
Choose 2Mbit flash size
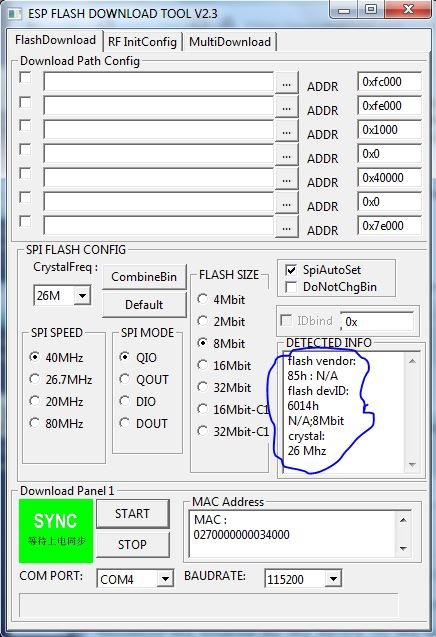[221, 321]
